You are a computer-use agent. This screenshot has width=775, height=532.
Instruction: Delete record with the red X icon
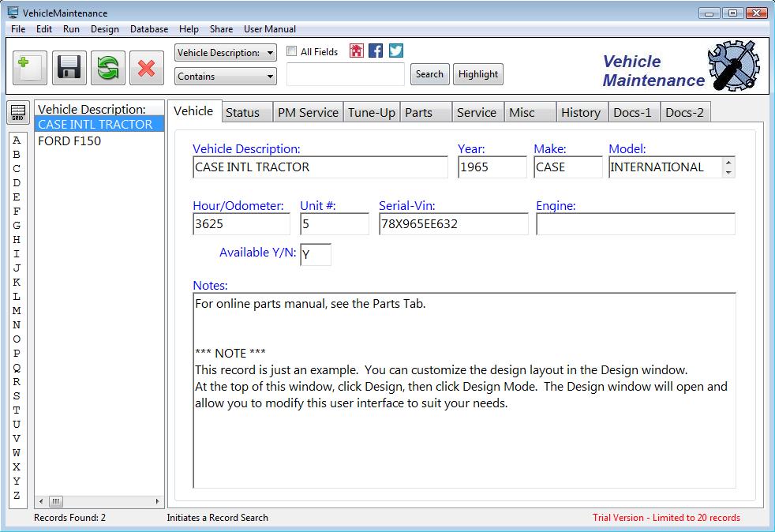tap(147, 68)
